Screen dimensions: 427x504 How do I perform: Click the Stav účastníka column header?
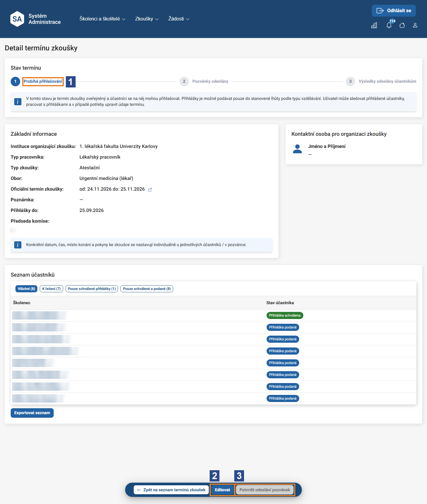click(280, 303)
